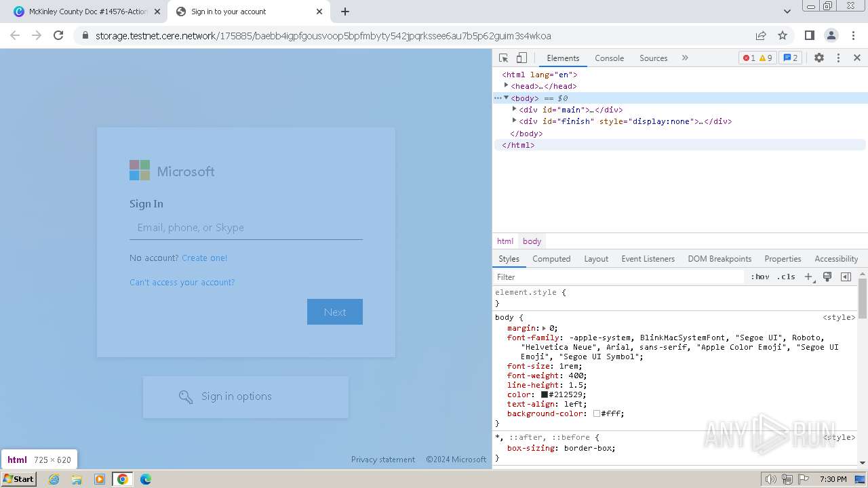Close the Sign in to your account tab
Screen dimensions: 868x488
pyautogui.click(x=319, y=12)
